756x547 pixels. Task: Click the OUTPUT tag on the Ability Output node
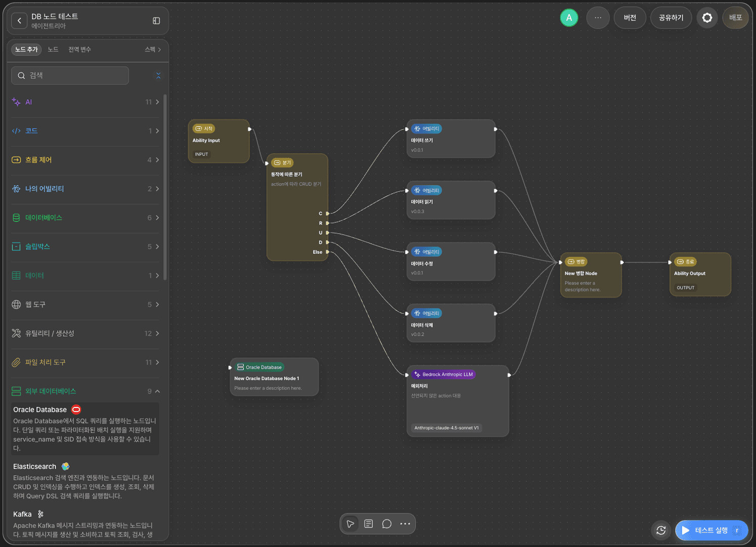(x=685, y=288)
